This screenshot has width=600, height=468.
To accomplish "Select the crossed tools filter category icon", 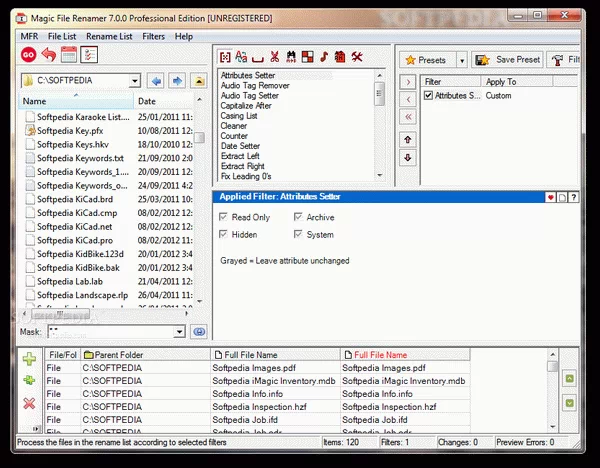I will 357,57.
